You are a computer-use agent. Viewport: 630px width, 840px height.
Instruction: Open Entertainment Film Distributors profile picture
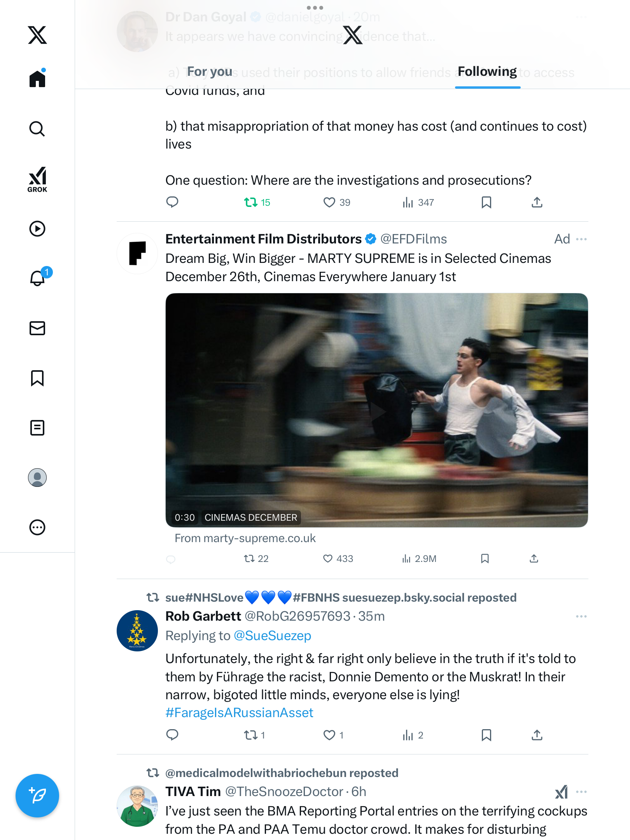click(137, 254)
